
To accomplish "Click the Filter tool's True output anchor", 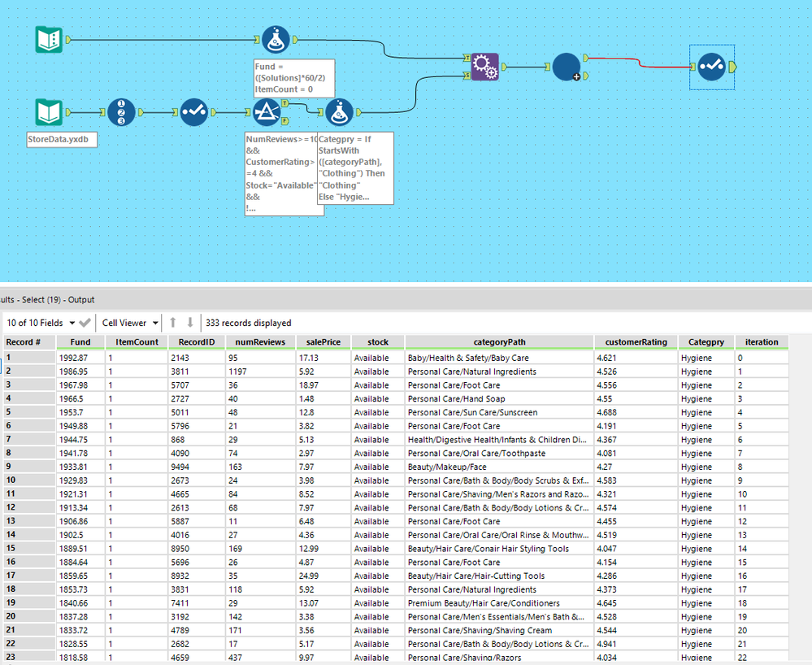I will click(x=285, y=104).
